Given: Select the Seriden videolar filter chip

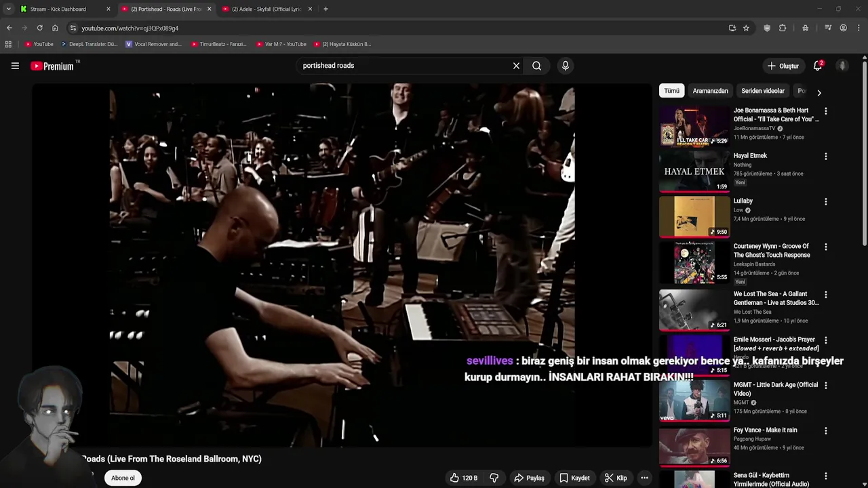Looking at the screenshot, I should tap(763, 91).
